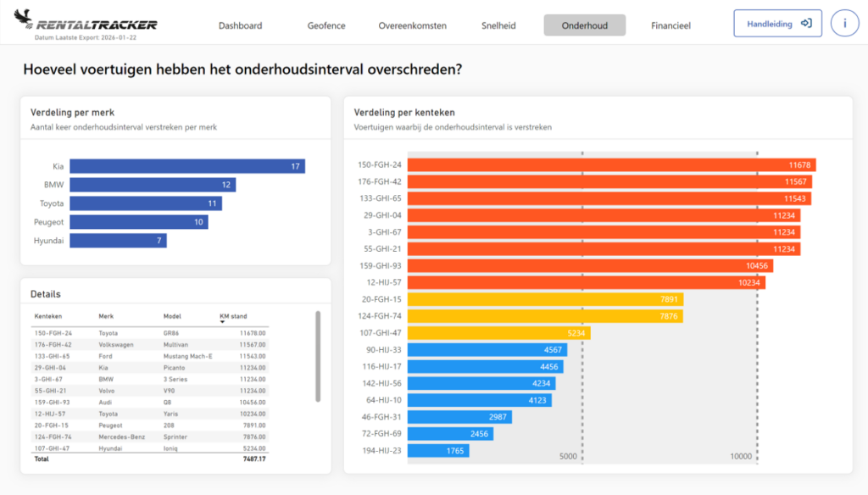Open the Handleiding button
The image size is (868, 495).
pyautogui.click(x=777, y=23)
